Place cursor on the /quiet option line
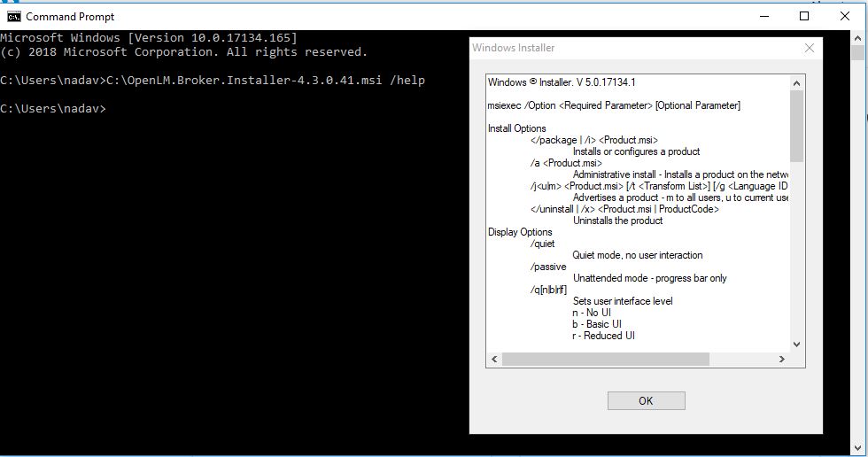The height and width of the screenshot is (457, 868). point(542,244)
